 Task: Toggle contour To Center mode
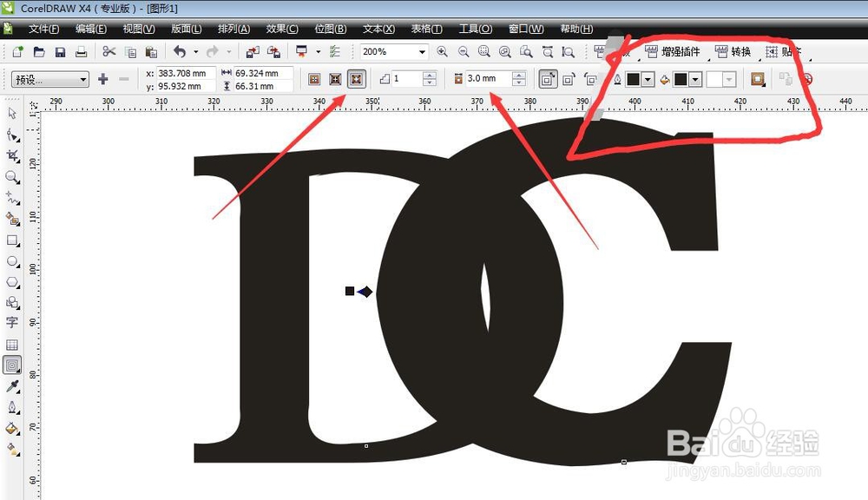click(x=314, y=79)
